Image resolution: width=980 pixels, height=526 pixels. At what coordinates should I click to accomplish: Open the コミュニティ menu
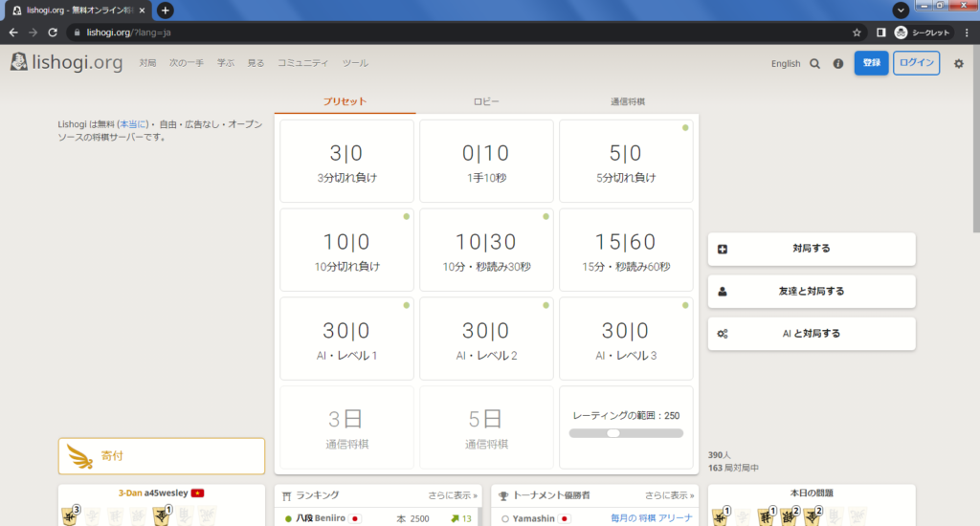[302, 63]
